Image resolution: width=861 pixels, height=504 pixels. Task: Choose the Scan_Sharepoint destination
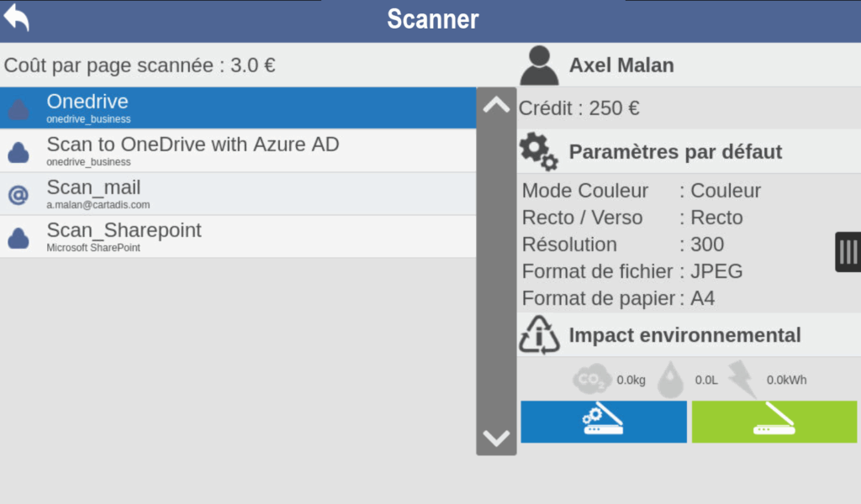click(x=238, y=236)
